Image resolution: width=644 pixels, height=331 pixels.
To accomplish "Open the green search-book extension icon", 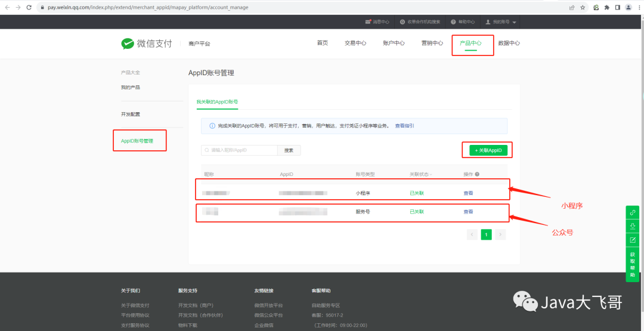I will (x=596, y=7).
